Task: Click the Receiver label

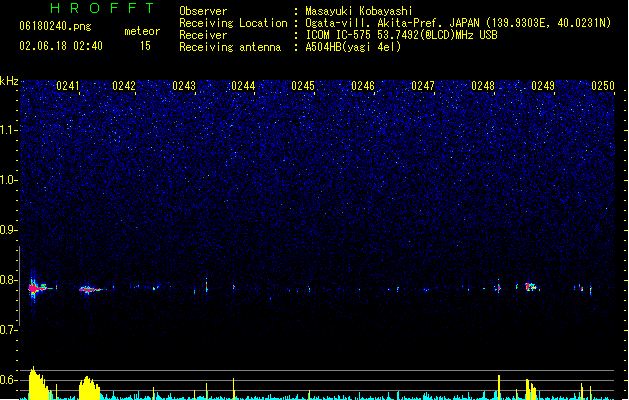Action: [x=203, y=35]
